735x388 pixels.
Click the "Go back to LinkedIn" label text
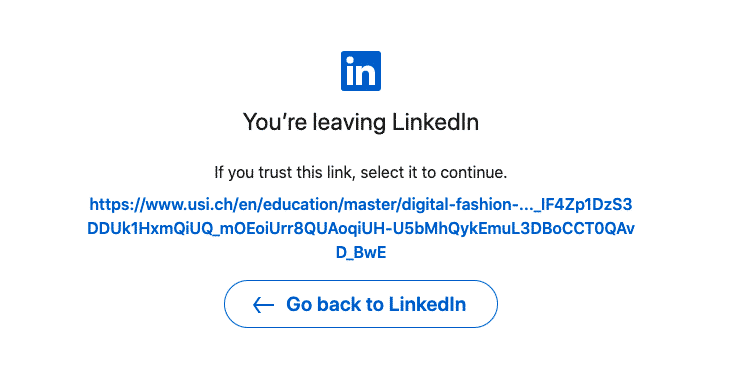click(x=376, y=305)
